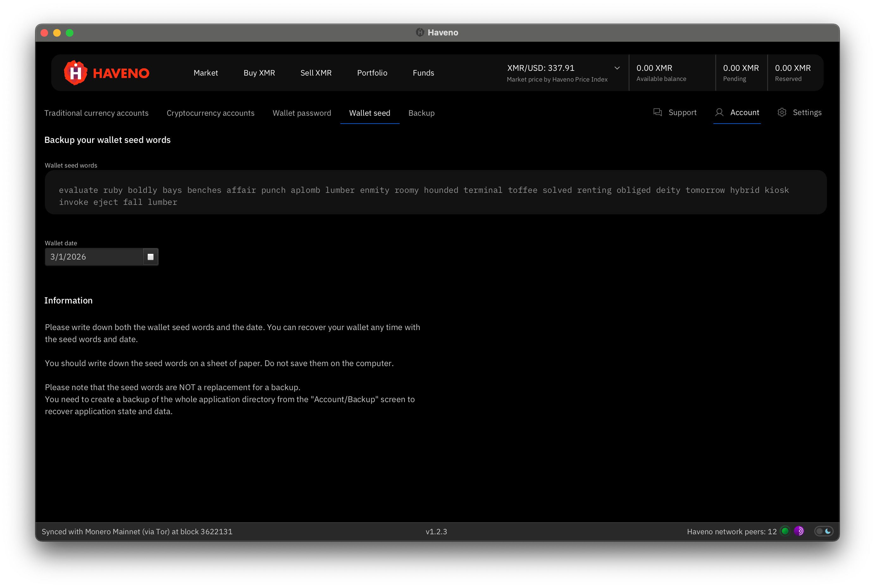This screenshot has width=875, height=588.
Task: Click the green network connection indicator
Action: point(785,531)
